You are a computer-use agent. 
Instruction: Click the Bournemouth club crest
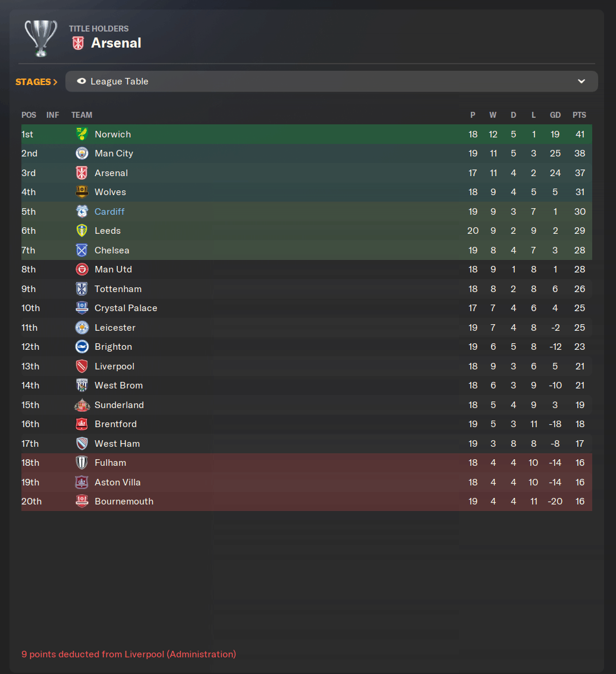click(82, 501)
